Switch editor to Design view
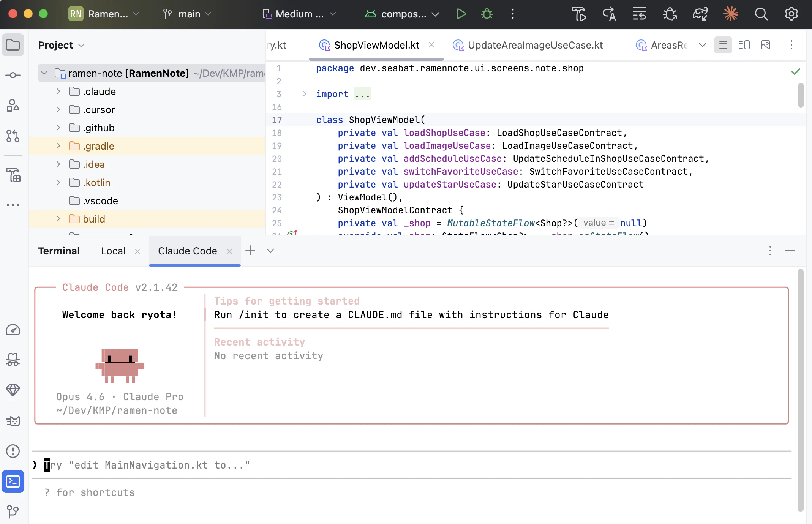 click(x=766, y=45)
